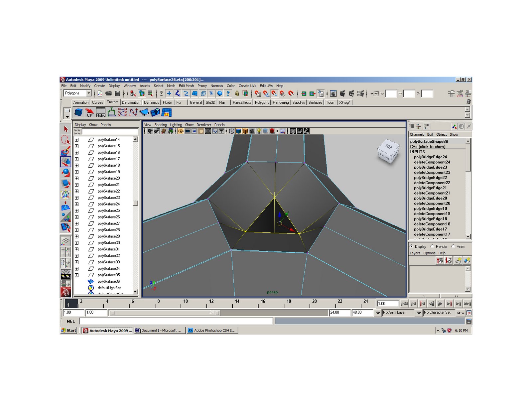Go to start of playback range
This screenshot has height=411, width=532.
(x=404, y=304)
